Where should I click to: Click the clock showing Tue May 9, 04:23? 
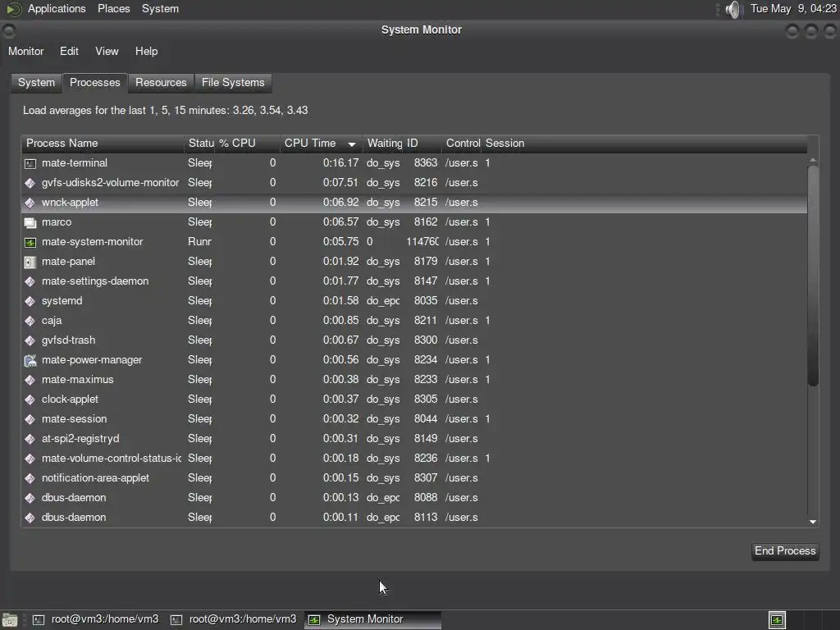click(x=793, y=9)
